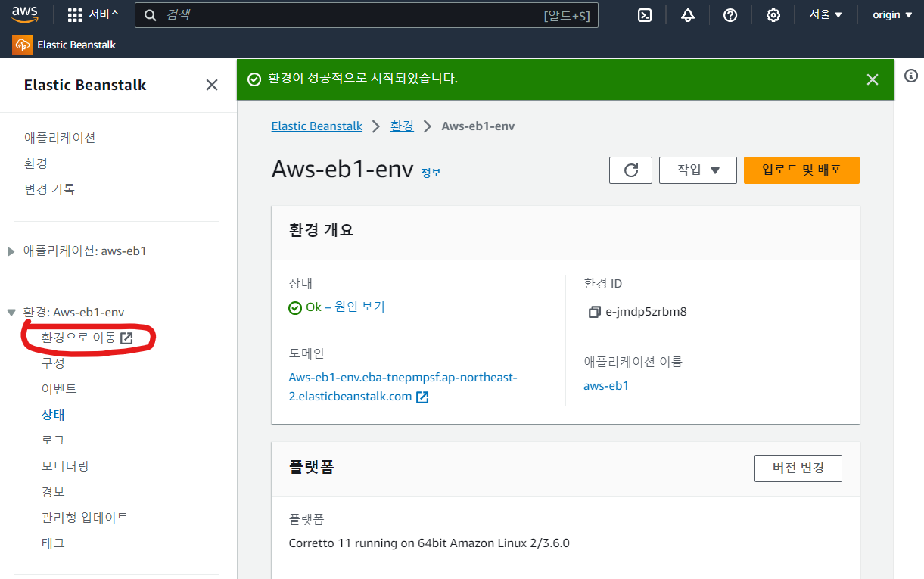The height and width of the screenshot is (579, 924).
Task: Open the settings gear icon
Action: [773, 15]
